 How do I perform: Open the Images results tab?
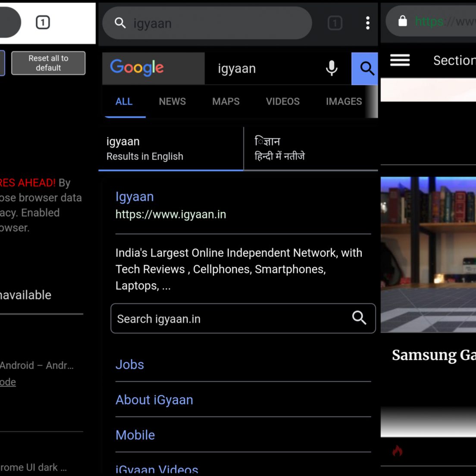344,101
